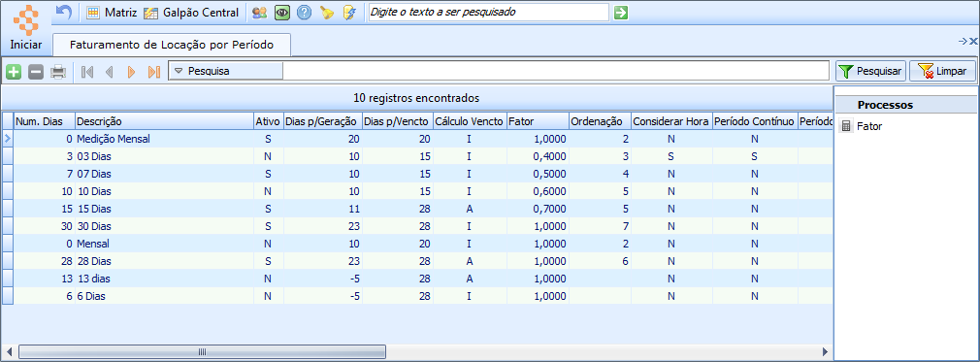Expand the Pesquisa dropdown
This screenshot has height=362, width=980.
coord(226,71)
